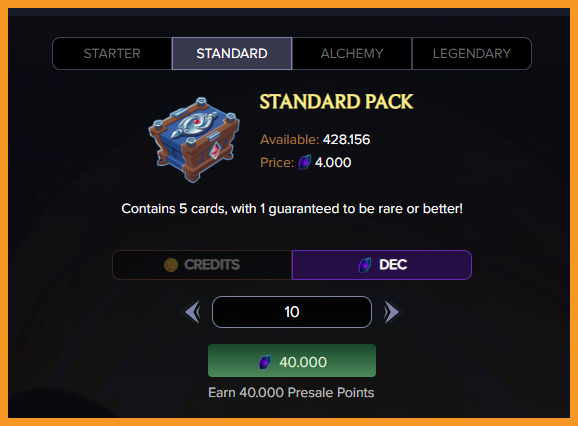Click the gold Credits coin icon
Viewport: 578px width, 426px height.
pyautogui.click(x=171, y=265)
